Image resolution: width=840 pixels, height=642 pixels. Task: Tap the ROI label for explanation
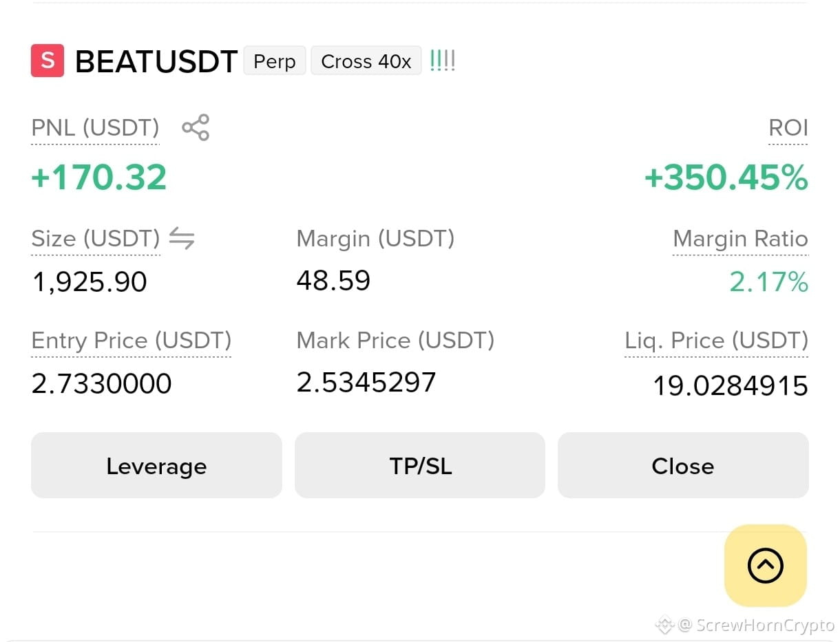click(788, 128)
